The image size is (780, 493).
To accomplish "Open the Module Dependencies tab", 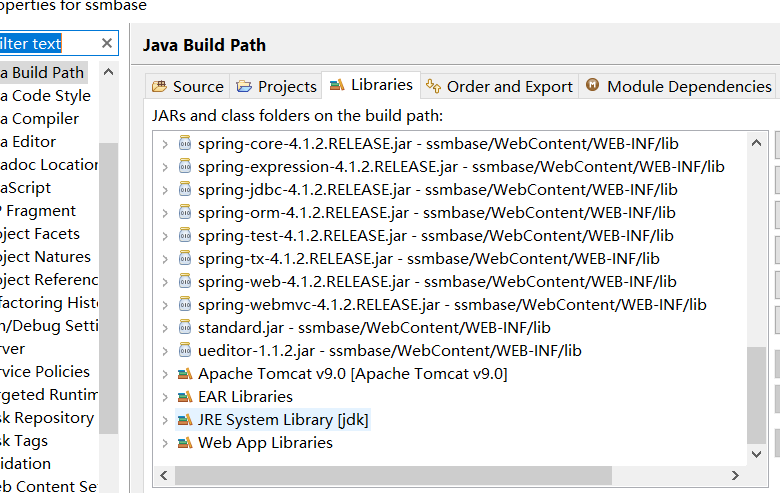I will [x=679, y=86].
